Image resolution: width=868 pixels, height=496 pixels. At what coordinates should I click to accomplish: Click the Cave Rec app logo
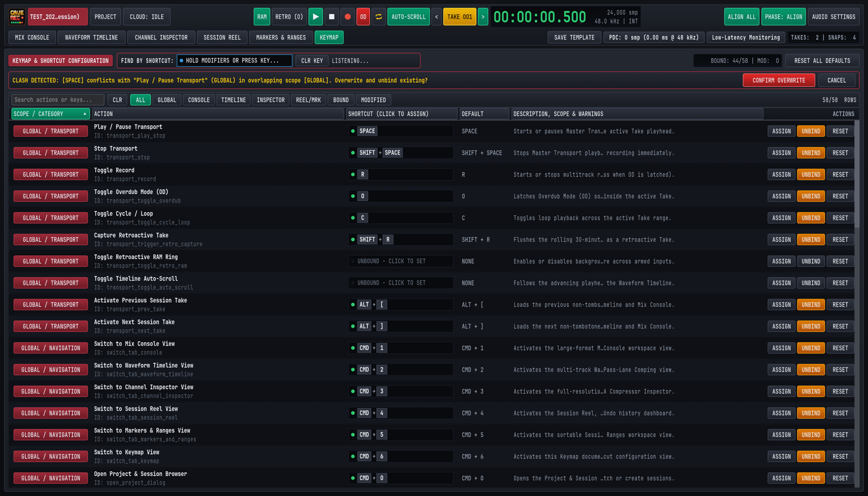pos(17,17)
